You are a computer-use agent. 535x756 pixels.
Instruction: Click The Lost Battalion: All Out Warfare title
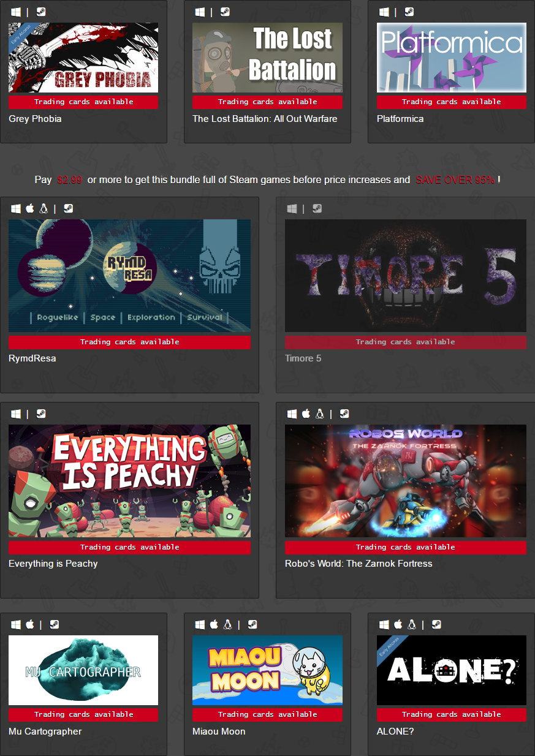[265, 119]
